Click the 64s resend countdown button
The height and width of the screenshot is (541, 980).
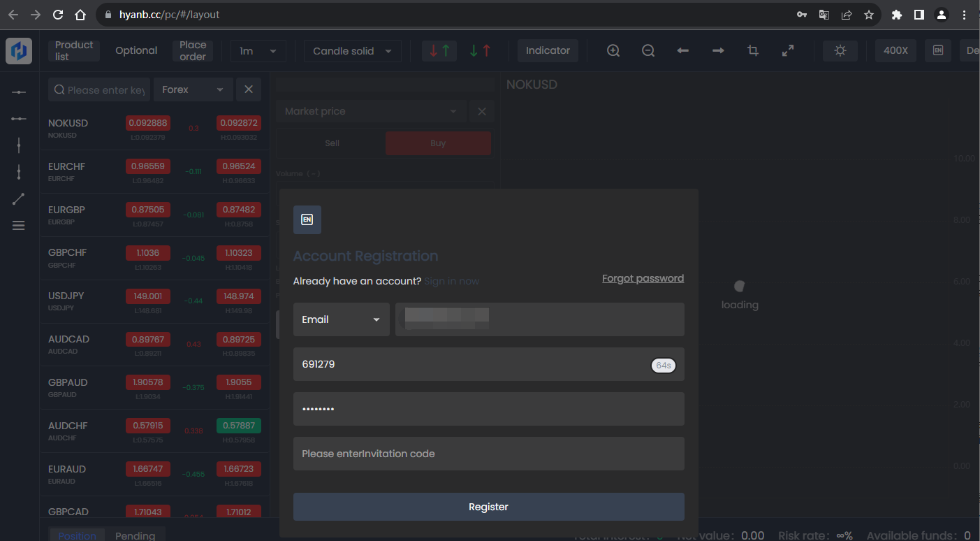tap(664, 365)
